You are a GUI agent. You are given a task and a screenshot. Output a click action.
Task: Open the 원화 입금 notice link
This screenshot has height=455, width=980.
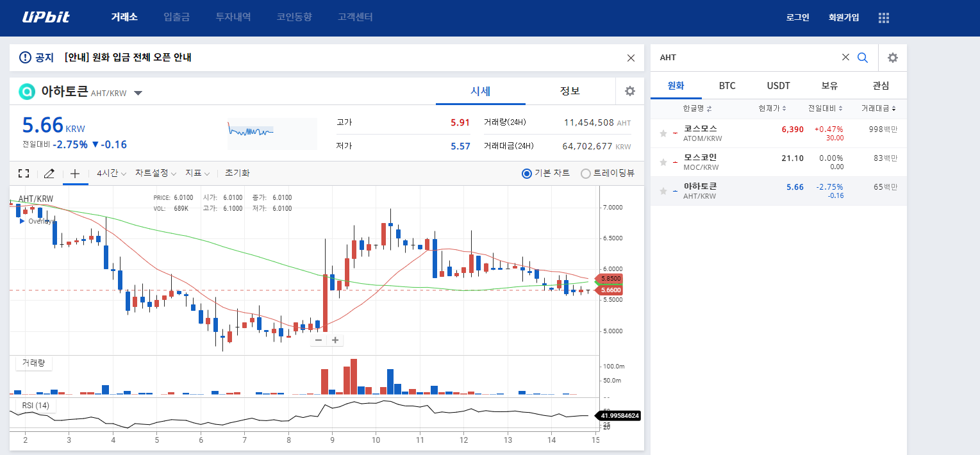(128, 58)
